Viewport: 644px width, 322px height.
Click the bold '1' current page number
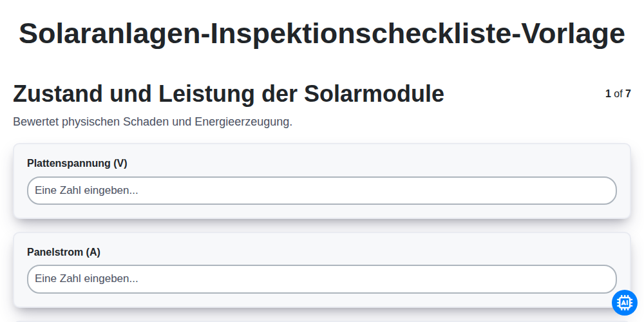(x=609, y=93)
